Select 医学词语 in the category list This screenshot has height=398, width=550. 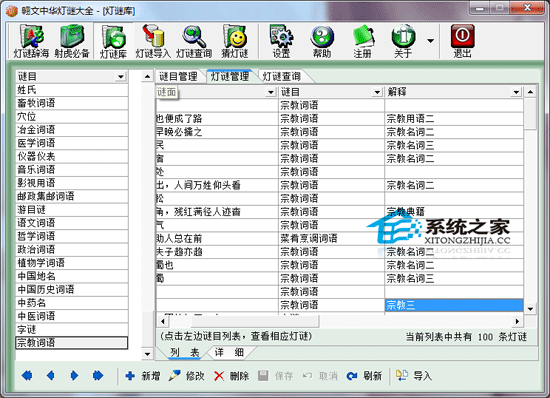click(x=72, y=143)
